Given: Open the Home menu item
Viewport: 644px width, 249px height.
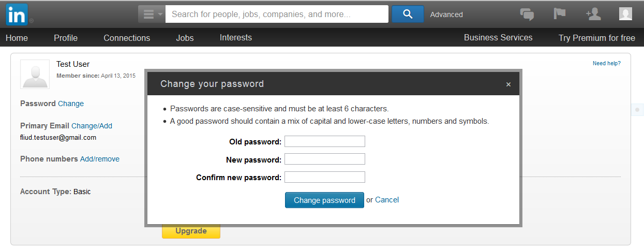Looking at the screenshot, I should 17,38.
